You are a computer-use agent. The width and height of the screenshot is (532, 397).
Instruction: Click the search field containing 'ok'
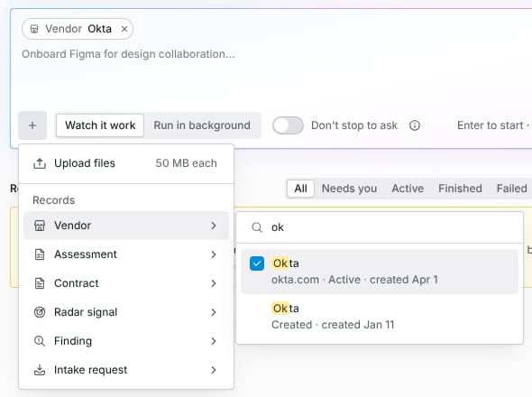pos(380,227)
